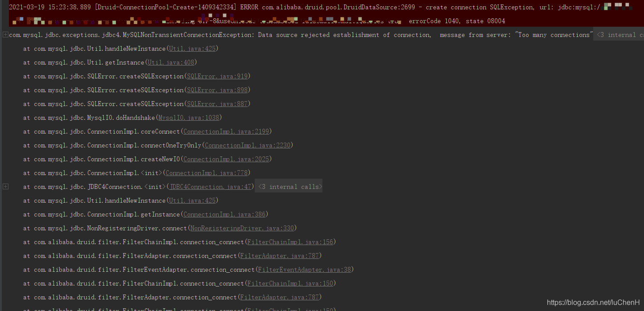This screenshot has width=644, height=311.
Task: Open SQLError.java:887 source link
Action: [217, 104]
